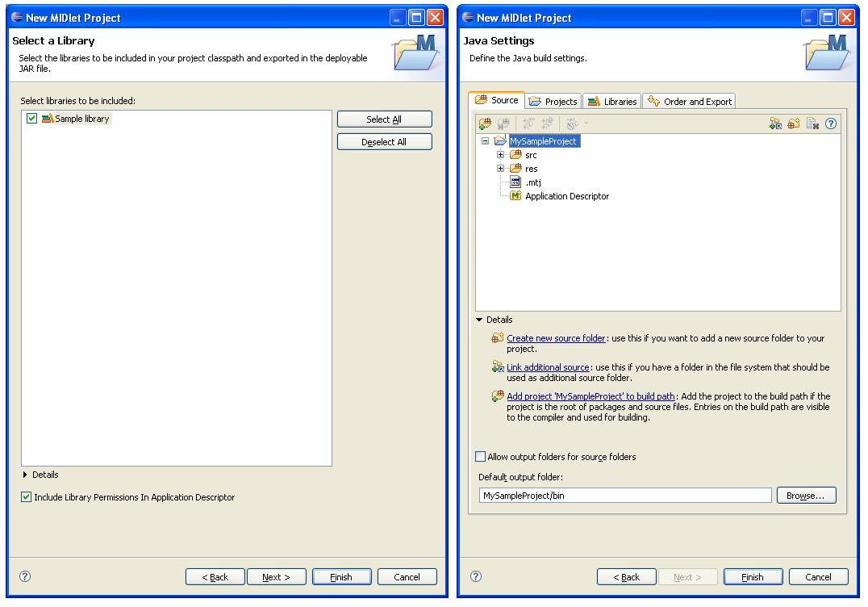Click help icon in Select a Library window
The width and height of the screenshot is (868, 607).
25,576
